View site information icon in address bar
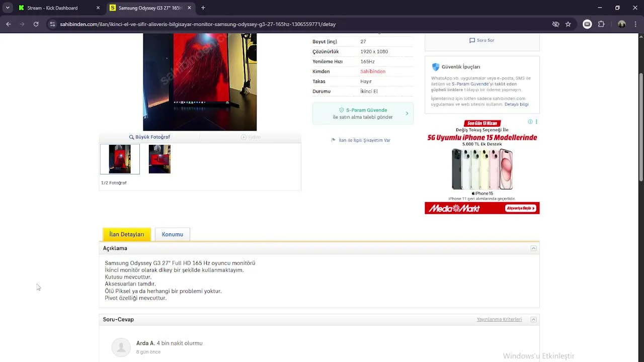Screen dimensions: 644x362 click(x=52, y=24)
